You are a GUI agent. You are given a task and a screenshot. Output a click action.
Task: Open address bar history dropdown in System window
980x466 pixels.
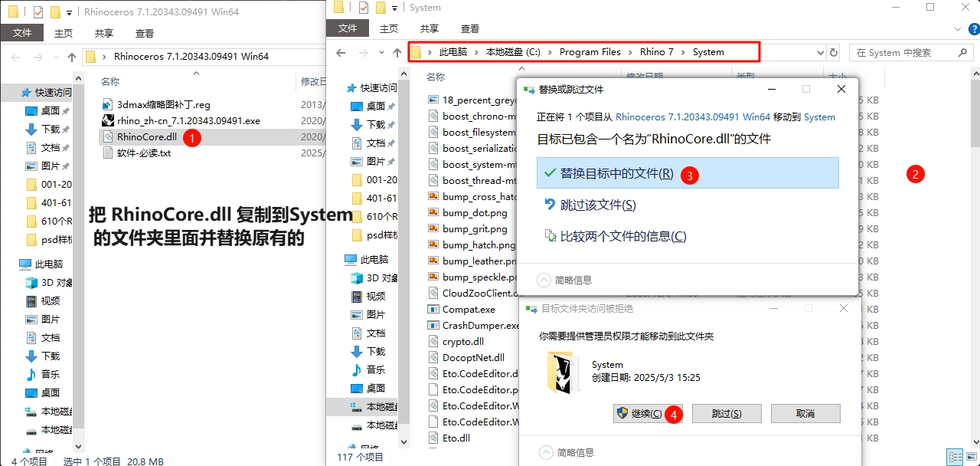(x=820, y=52)
